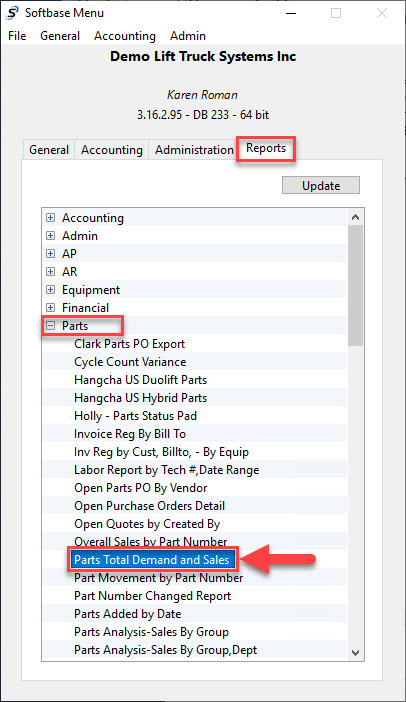Select Clark Parts PO Export report
This screenshot has height=702, width=406.
click(x=129, y=344)
